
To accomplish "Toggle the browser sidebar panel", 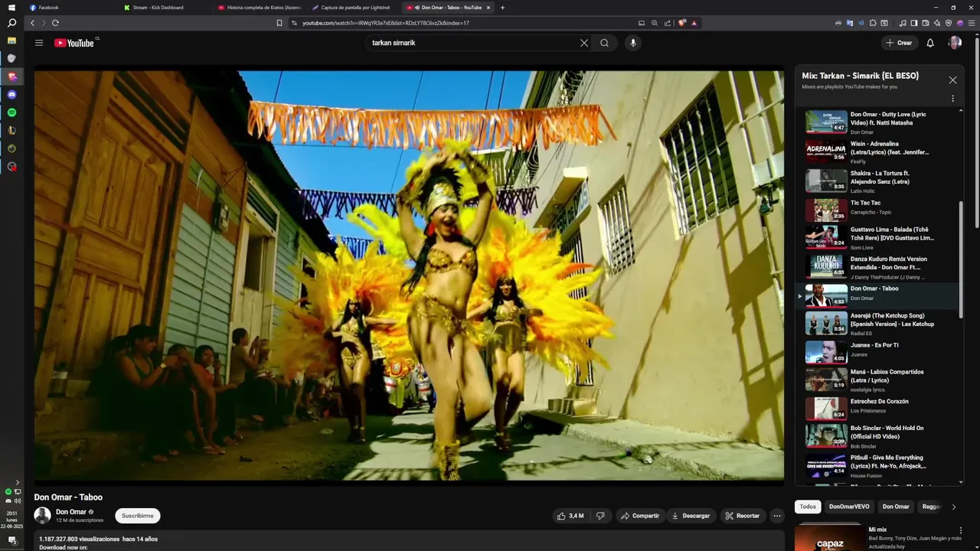I will click(x=914, y=23).
